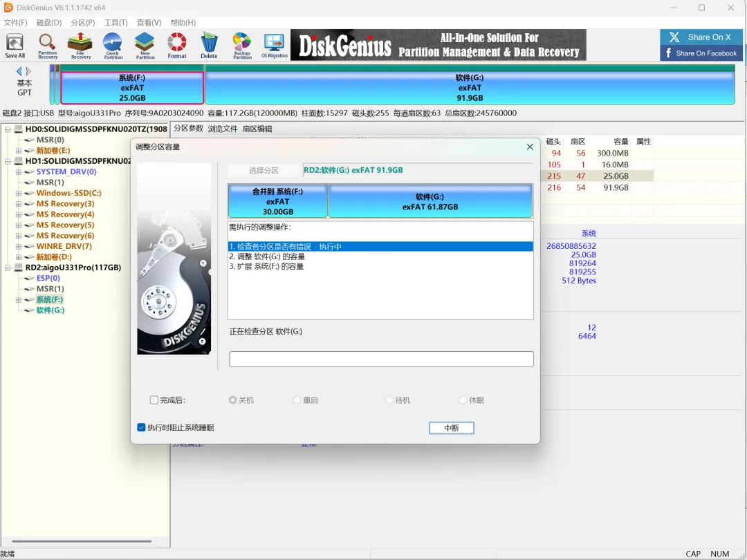Screen dimensions: 747x560
Task: Select the 重启 radio option
Action: tap(297, 400)
